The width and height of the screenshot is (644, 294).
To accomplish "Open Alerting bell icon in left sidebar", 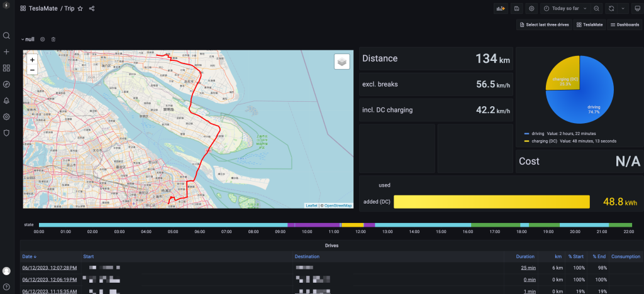I will [6, 101].
